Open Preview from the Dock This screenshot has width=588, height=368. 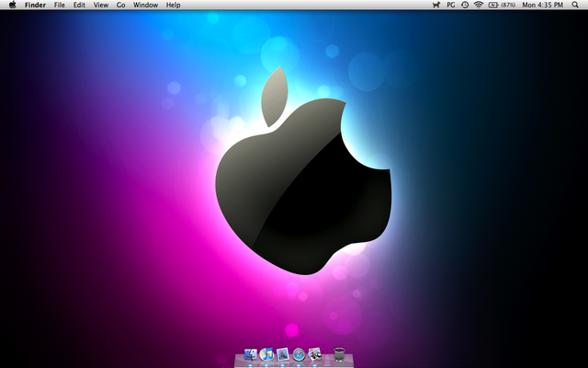314,353
